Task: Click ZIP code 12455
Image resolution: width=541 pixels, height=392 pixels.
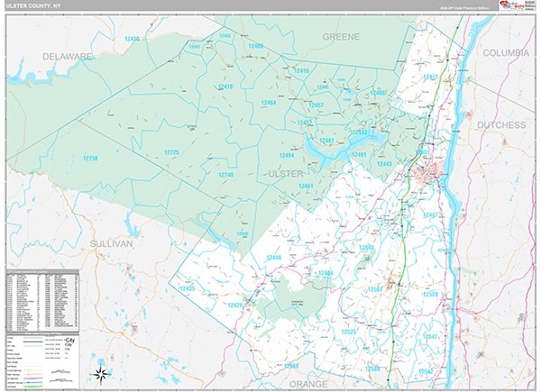Action: [x=132, y=39]
